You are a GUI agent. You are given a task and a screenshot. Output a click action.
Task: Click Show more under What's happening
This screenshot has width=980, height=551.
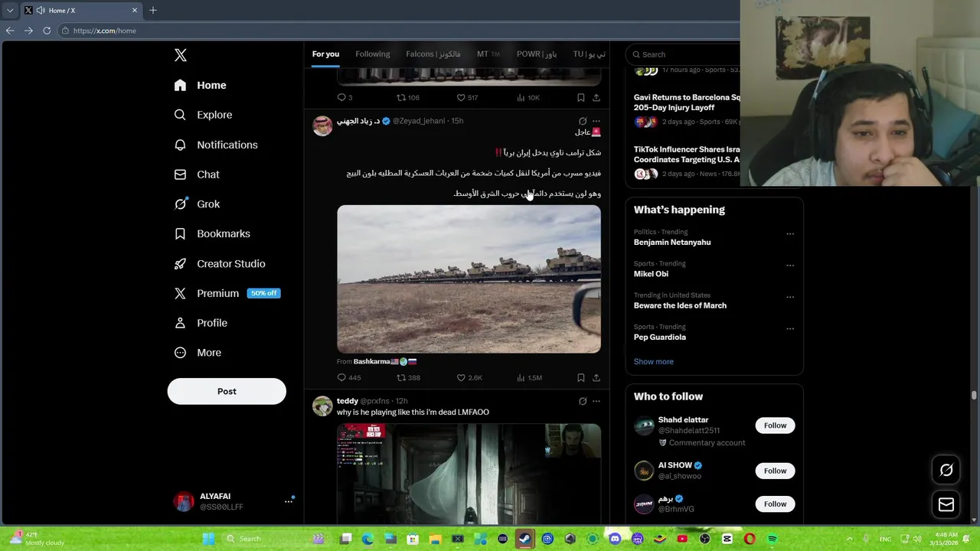[654, 361]
